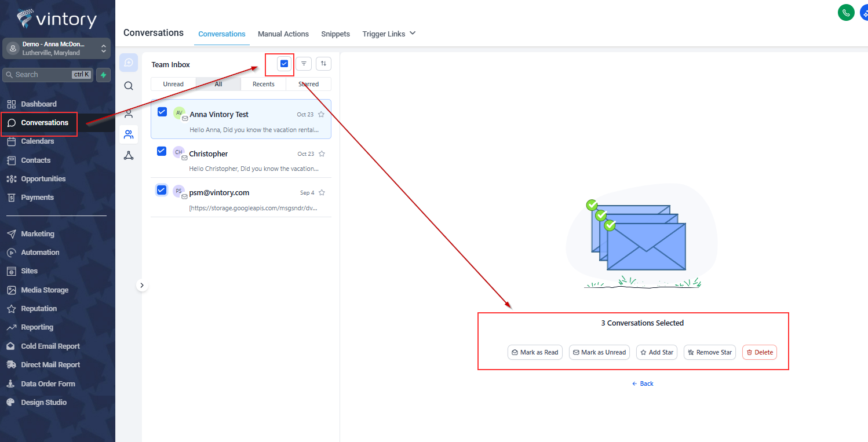Viewport: 868px width, 442px height.
Task: Switch to the Unread filter tab
Action: (x=173, y=84)
